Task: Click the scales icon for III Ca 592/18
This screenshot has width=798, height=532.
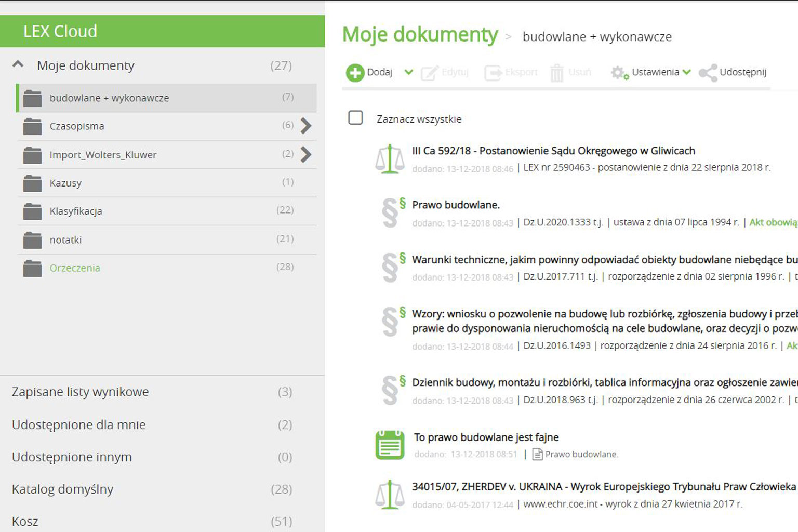Action: [x=390, y=159]
